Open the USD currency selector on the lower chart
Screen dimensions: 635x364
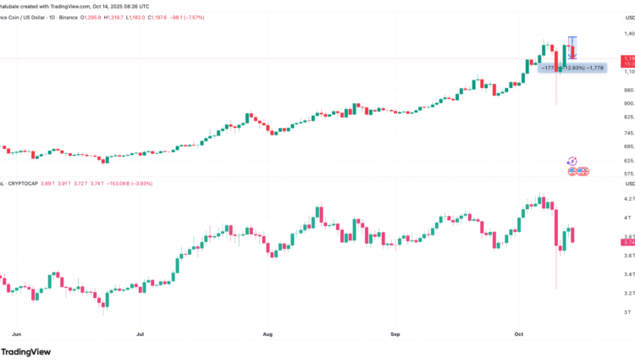coord(628,183)
